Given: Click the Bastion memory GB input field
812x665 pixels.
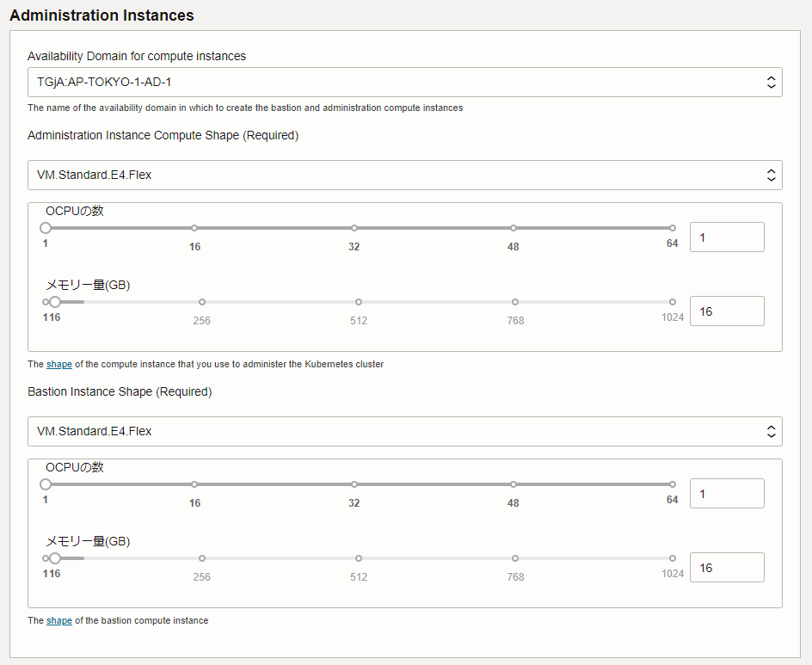Looking at the screenshot, I should tap(726, 567).
